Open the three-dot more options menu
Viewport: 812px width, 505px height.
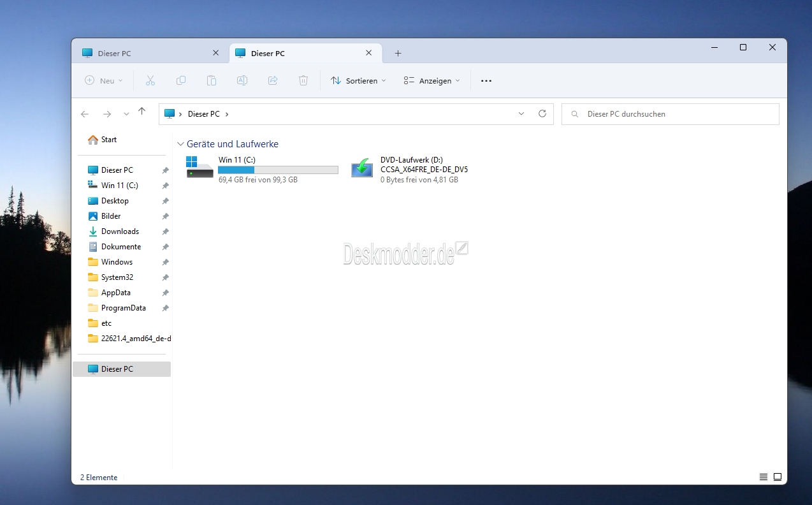(486, 81)
